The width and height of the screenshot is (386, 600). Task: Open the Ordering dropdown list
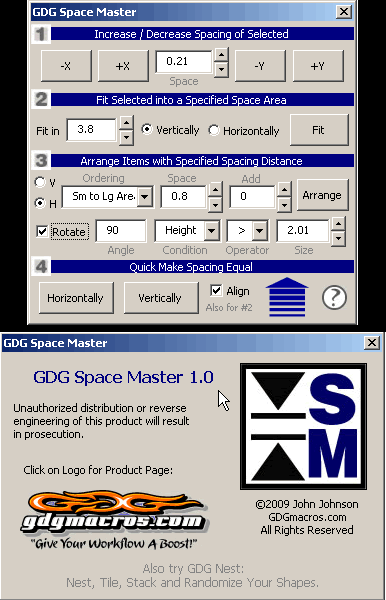coord(145,197)
